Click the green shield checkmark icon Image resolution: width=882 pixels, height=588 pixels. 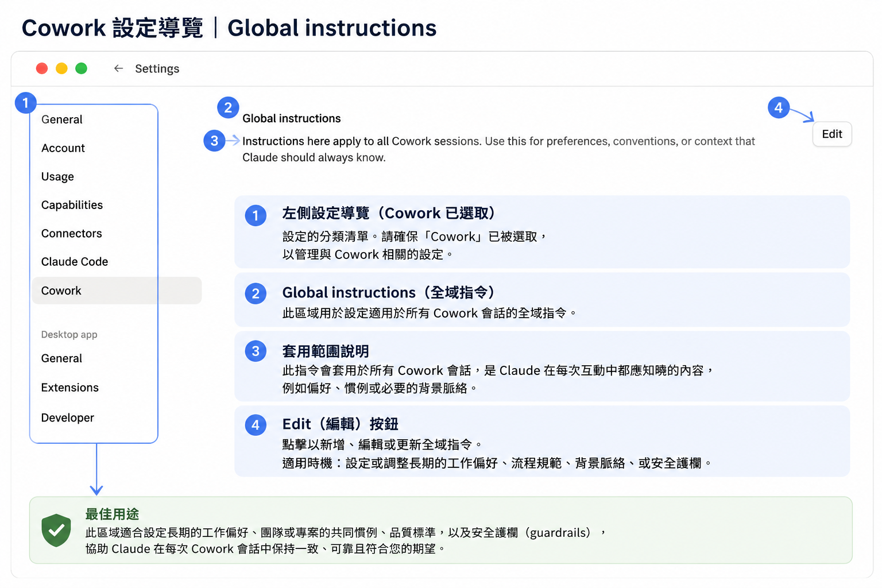coord(56,530)
